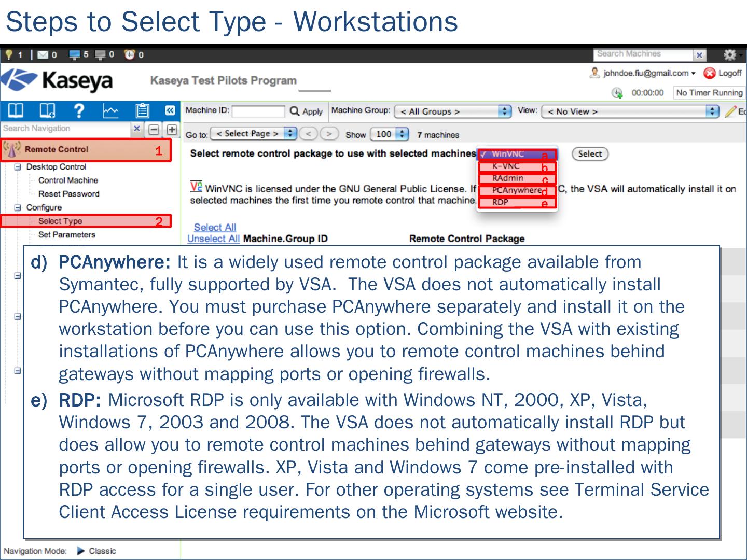
Task: Open Control Machine in navigation
Action: point(68,180)
